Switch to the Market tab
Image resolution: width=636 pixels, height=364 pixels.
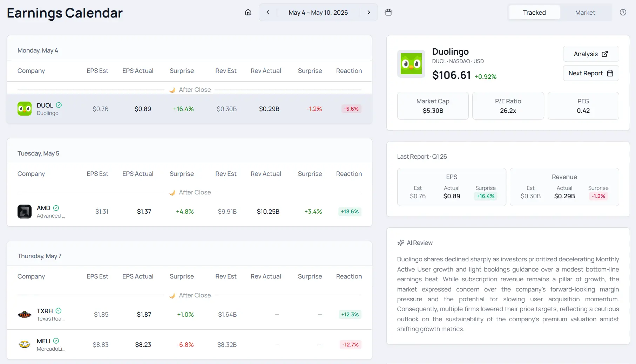coord(585,13)
